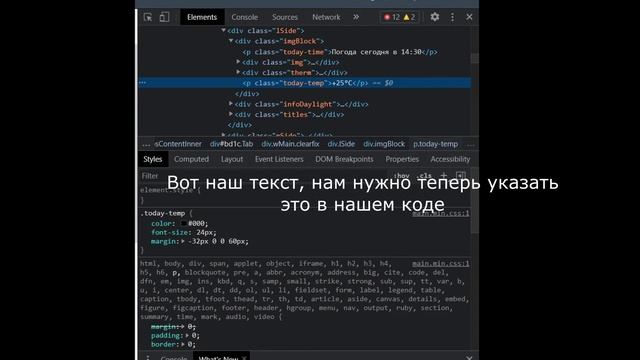Expand the padding: 0 shorthand triangle
Image resolution: width=640 pixels, height=360 pixels.
click(187, 336)
